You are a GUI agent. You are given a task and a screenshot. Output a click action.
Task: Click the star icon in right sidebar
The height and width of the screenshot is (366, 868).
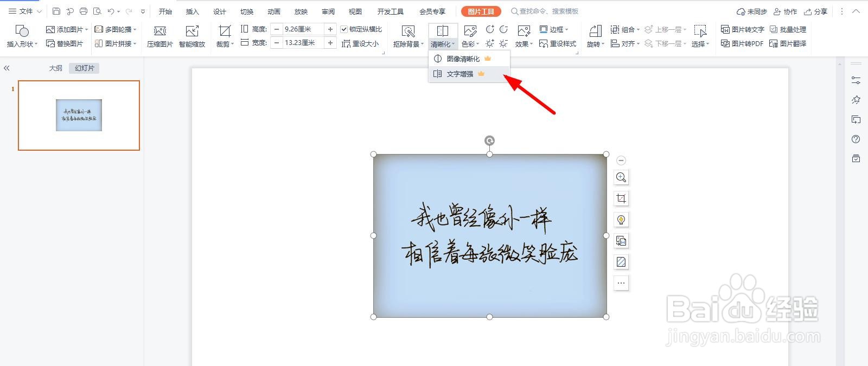[856, 100]
